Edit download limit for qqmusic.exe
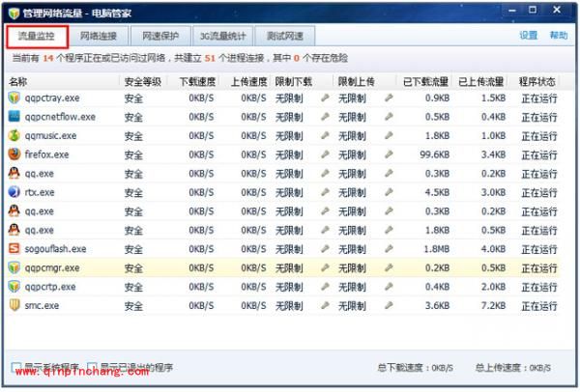Image resolution: width=580 pixels, height=392 pixels. click(325, 135)
